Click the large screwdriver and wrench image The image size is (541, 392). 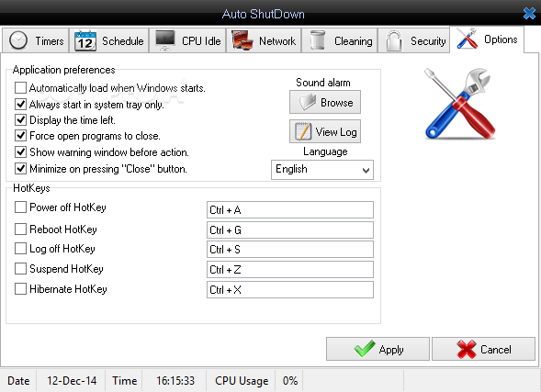tap(459, 104)
